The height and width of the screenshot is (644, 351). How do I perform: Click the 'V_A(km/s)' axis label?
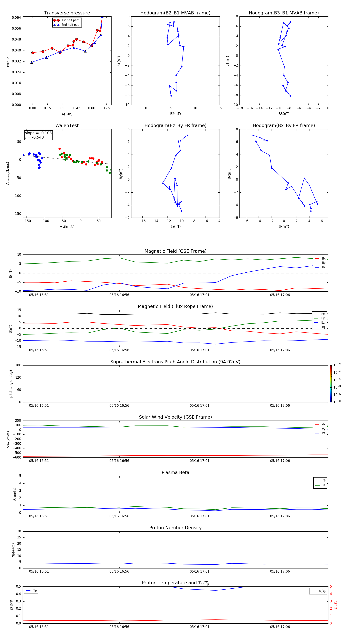[67, 227]
